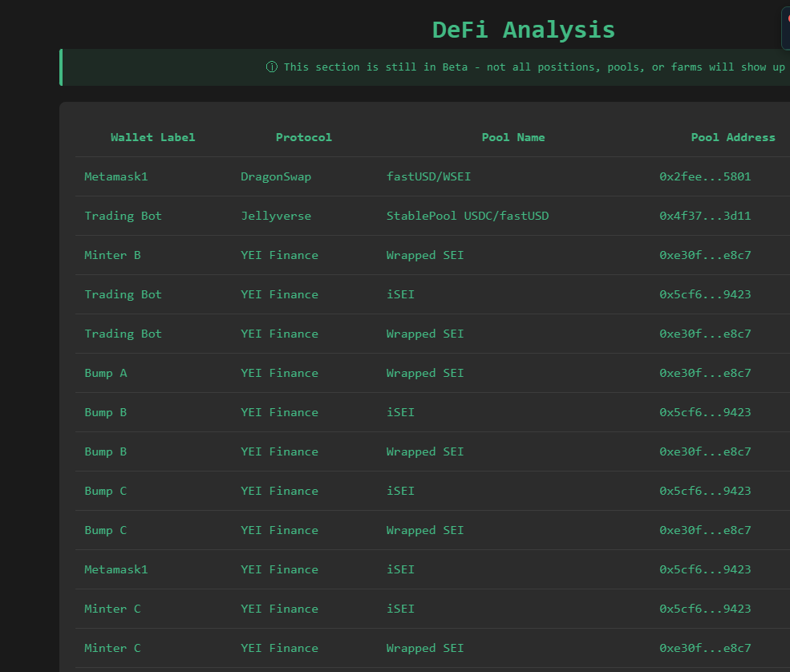
Task: Click 0x5cf6...9423 in the Minter C row
Action: tap(705, 609)
